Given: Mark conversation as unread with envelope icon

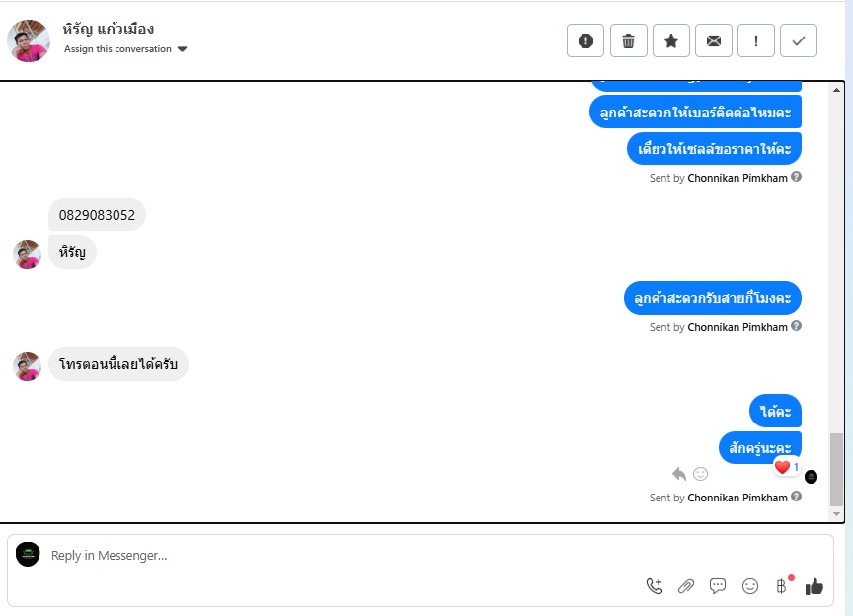Looking at the screenshot, I should click(714, 40).
